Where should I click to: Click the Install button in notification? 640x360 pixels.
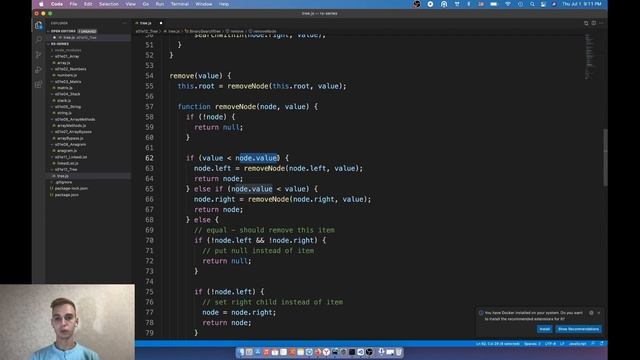pyautogui.click(x=544, y=329)
